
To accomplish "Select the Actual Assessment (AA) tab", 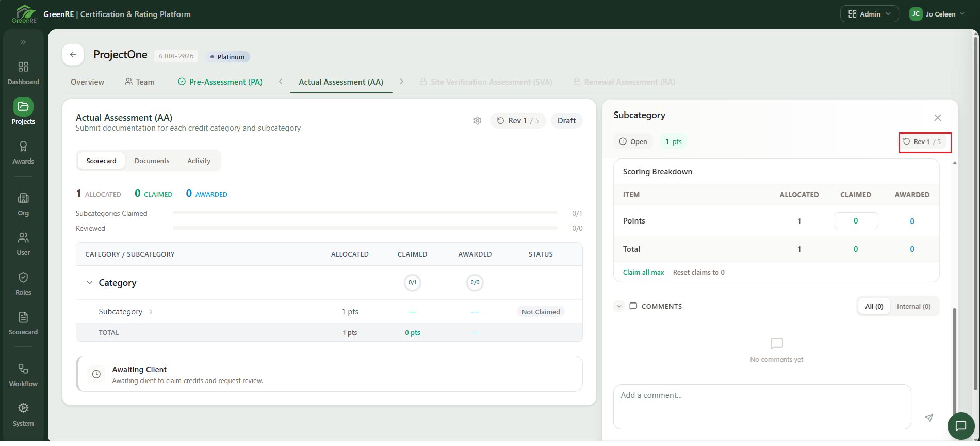I will click(341, 82).
